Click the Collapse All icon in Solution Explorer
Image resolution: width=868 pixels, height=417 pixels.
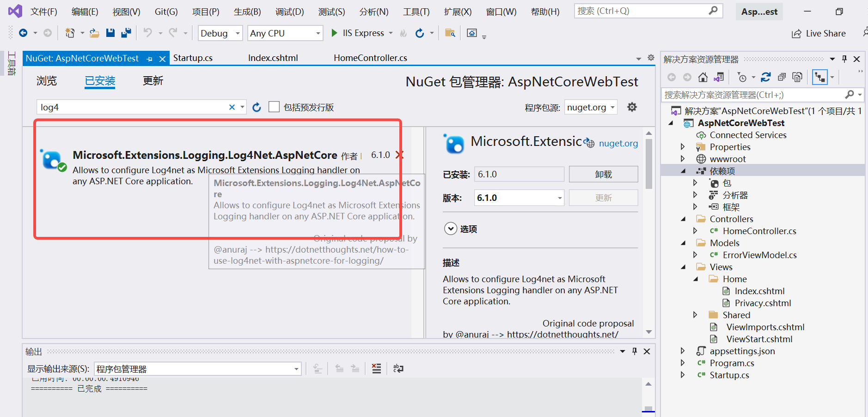pos(782,77)
